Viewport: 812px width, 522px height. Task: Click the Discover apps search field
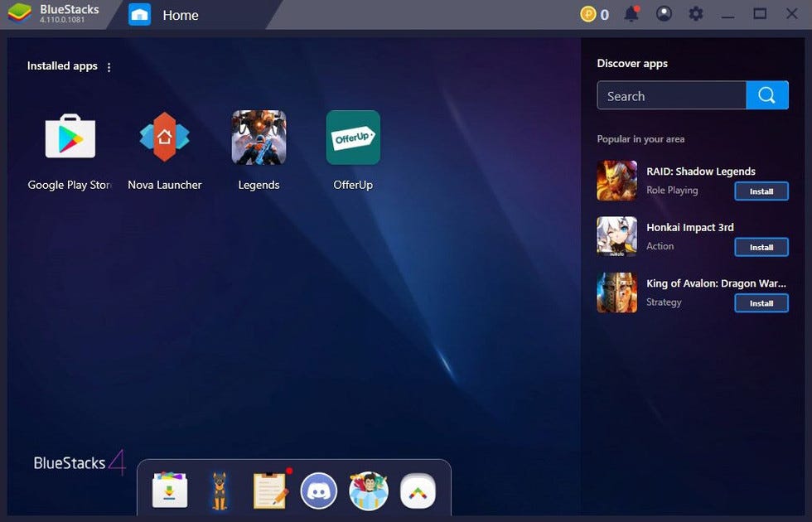click(x=671, y=94)
